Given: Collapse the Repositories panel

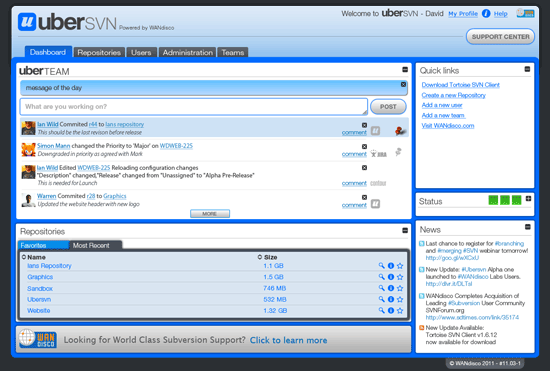Looking at the screenshot, I should tap(405, 230).
